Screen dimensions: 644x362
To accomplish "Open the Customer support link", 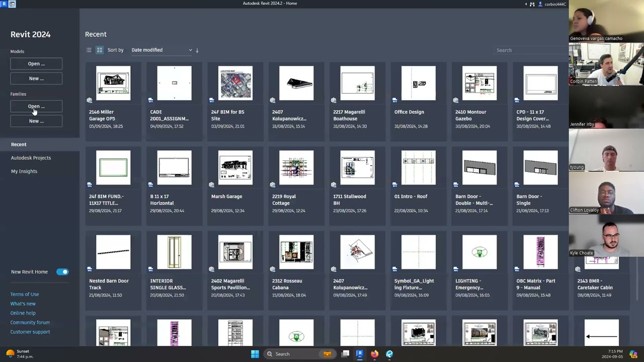I will (30, 332).
